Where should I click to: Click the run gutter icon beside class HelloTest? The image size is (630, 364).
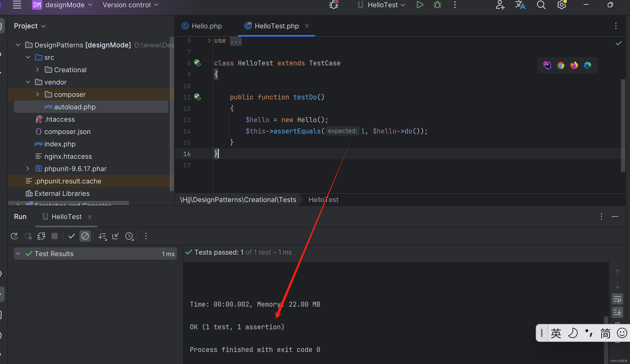click(198, 63)
